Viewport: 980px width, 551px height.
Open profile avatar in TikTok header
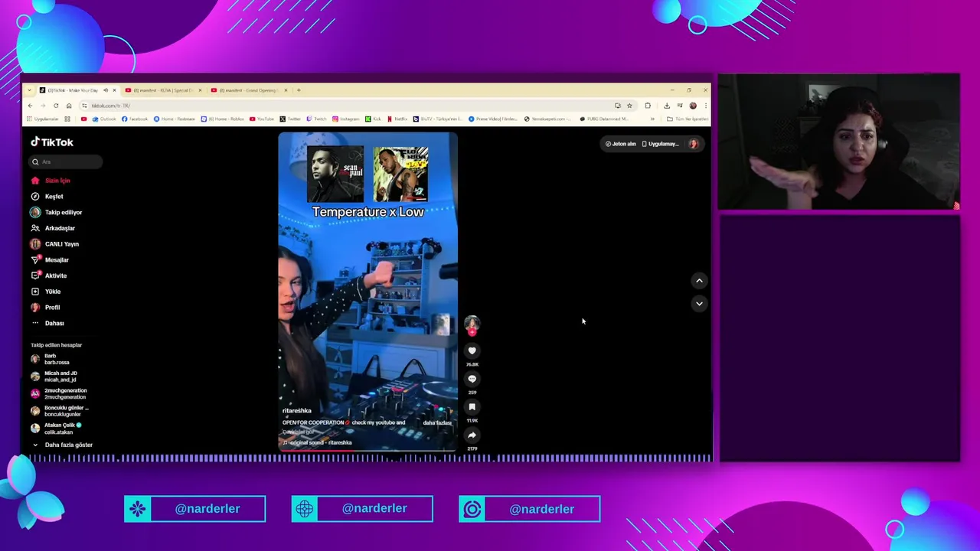pyautogui.click(x=694, y=144)
